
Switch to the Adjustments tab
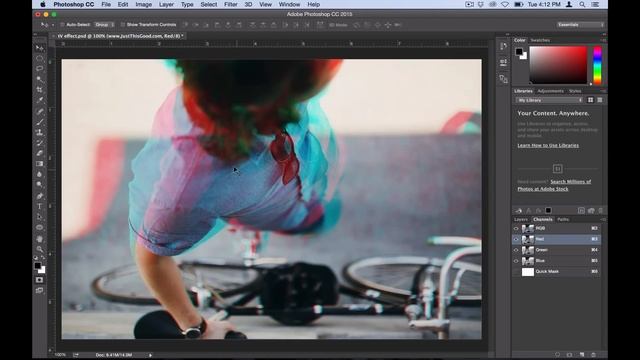point(550,91)
